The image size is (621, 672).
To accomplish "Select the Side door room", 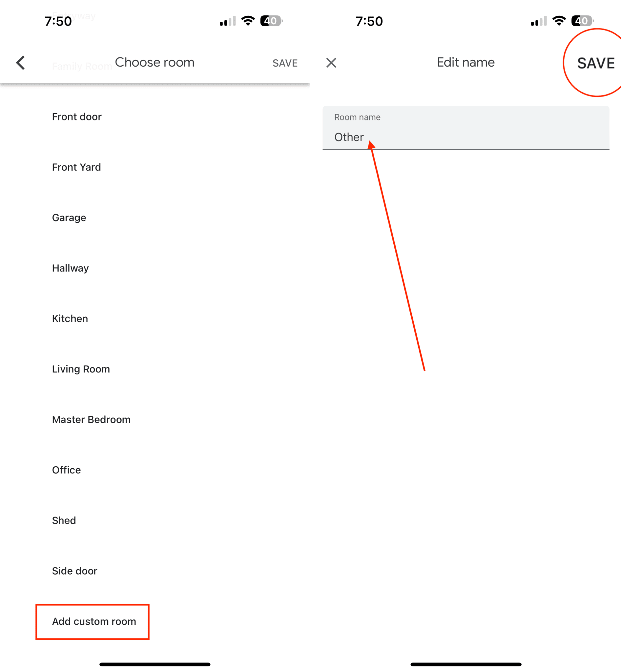I will pyautogui.click(x=74, y=571).
